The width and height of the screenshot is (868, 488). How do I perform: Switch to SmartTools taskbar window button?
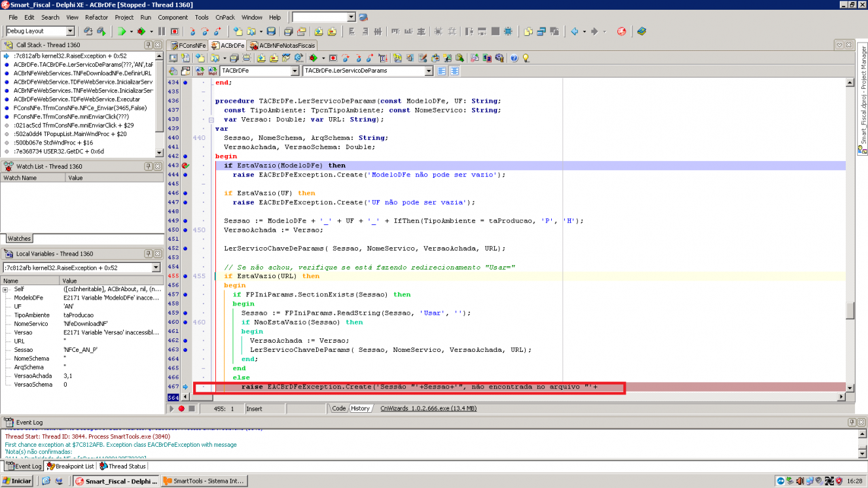[x=205, y=481]
